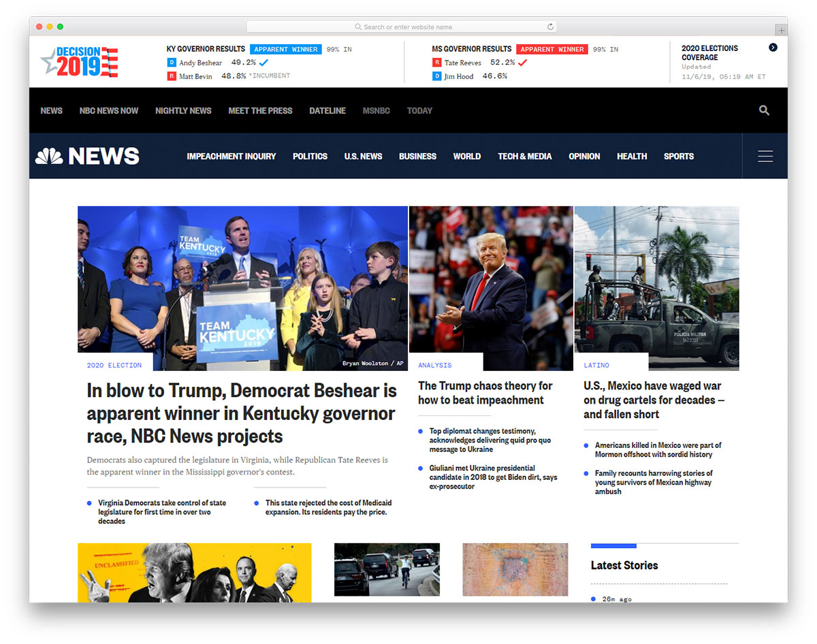
Task: Open SPORTS section
Action: (679, 156)
